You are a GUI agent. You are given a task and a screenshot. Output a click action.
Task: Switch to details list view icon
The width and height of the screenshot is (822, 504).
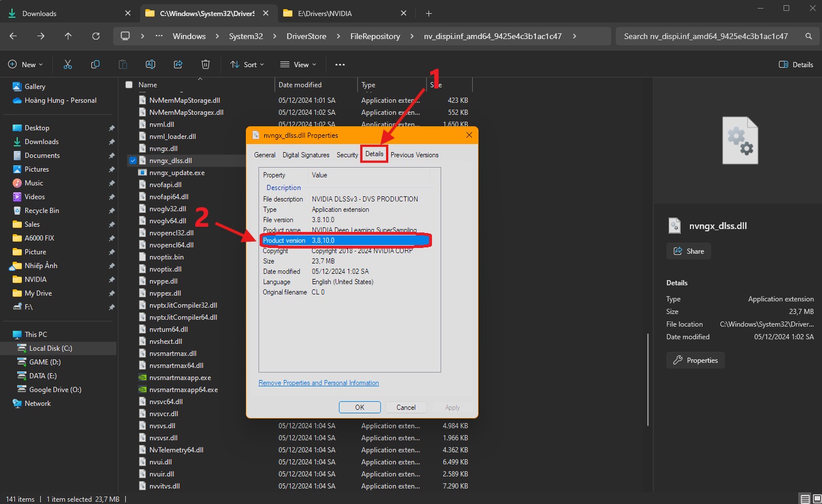pos(805,499)
